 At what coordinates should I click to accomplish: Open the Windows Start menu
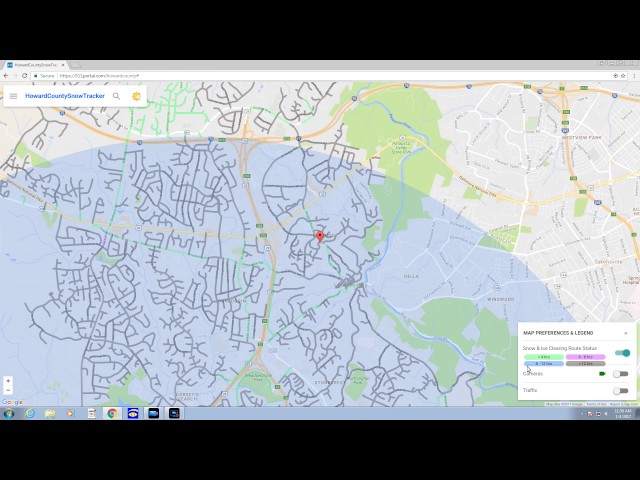(9, 413)
